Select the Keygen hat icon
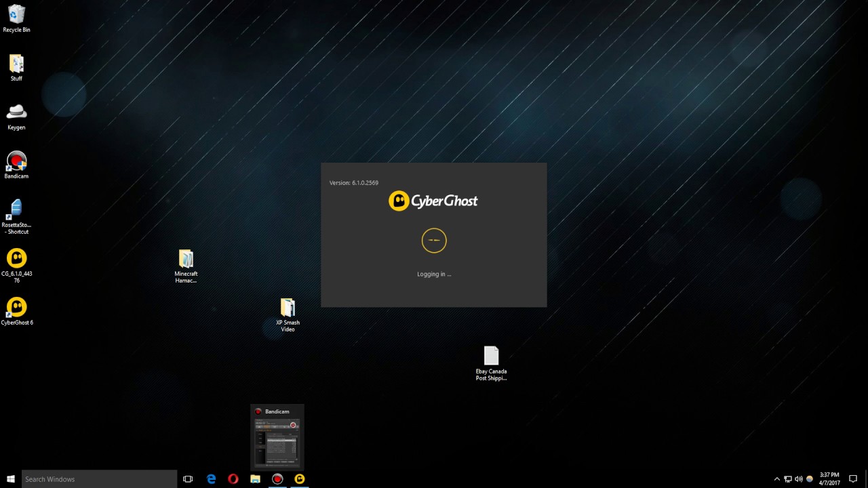This screenshot has height=488, width=868. click(16, 117)
